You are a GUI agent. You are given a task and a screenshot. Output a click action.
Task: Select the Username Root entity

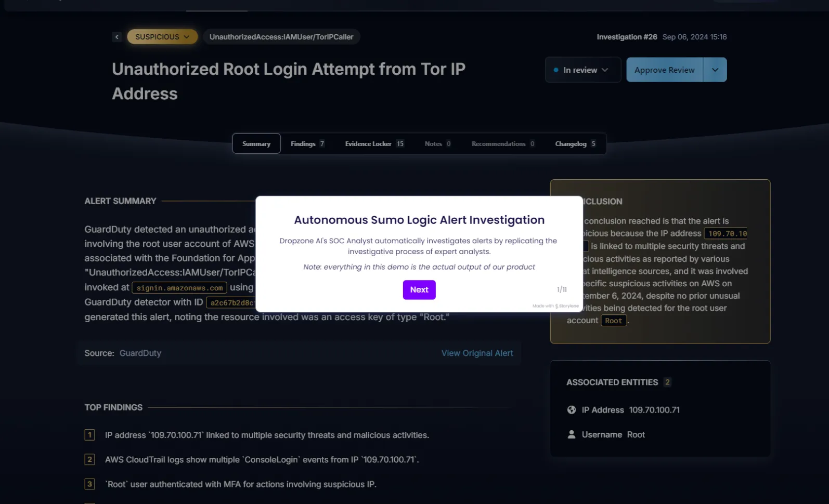pos(613,434)
